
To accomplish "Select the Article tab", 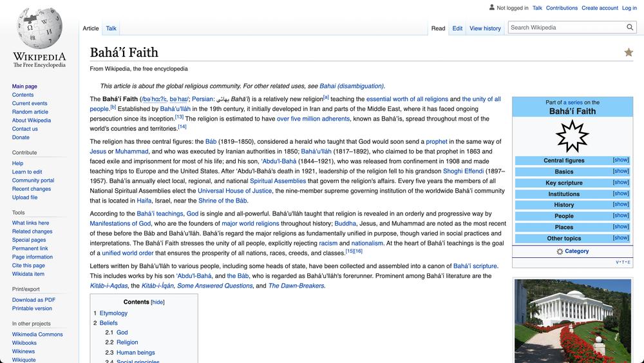I will point(91,28).
